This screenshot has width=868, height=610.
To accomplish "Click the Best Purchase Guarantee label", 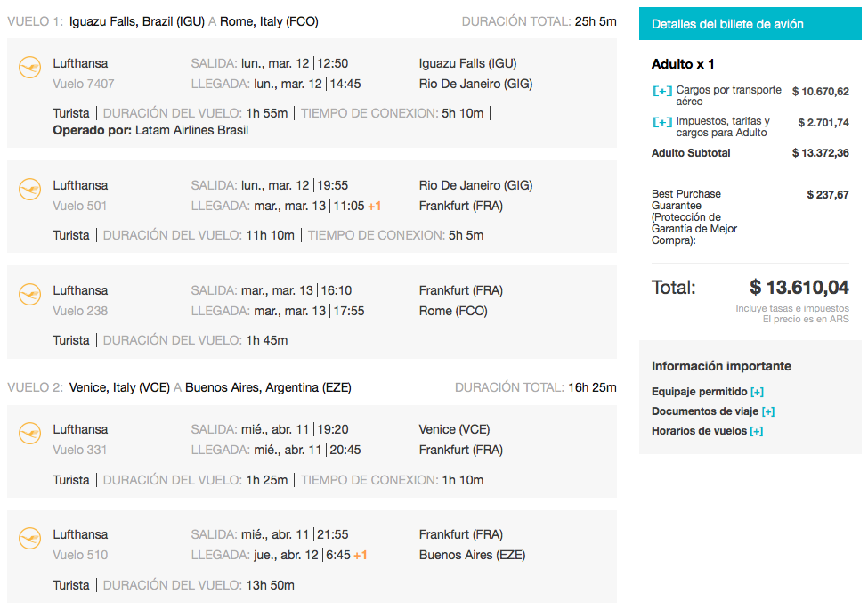I will [694, 217].
